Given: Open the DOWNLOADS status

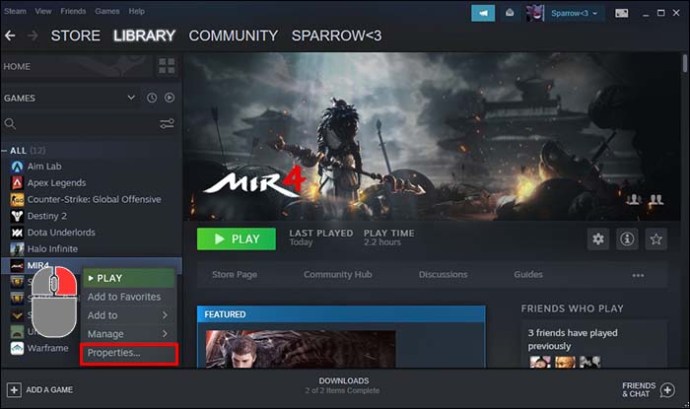Looking at the screenshot, I should [343, 385].
